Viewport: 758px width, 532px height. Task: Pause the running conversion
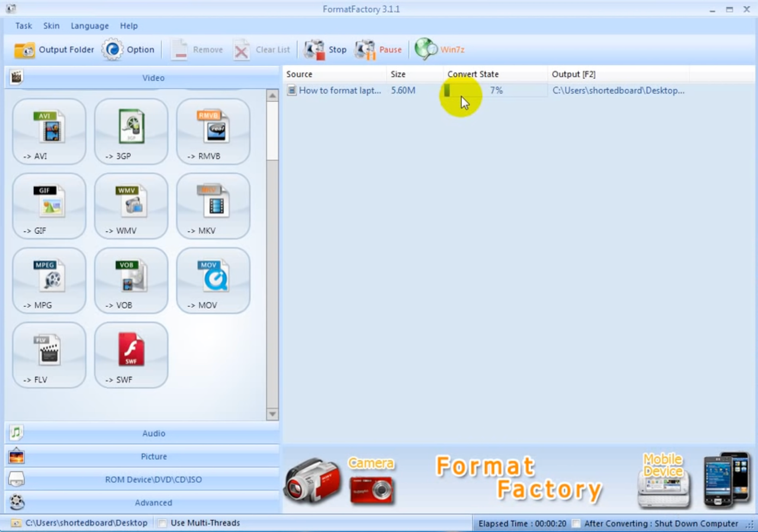[378, 50]
